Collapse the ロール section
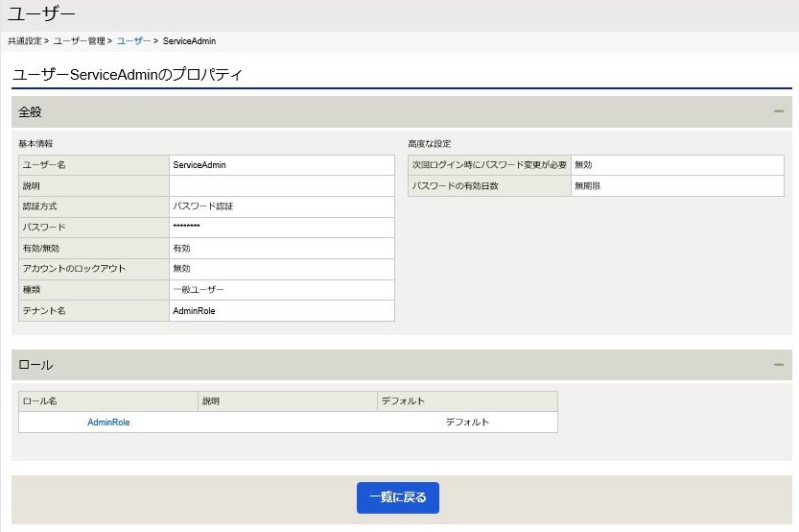Viewport: 799px width, 532px height. 778,364
